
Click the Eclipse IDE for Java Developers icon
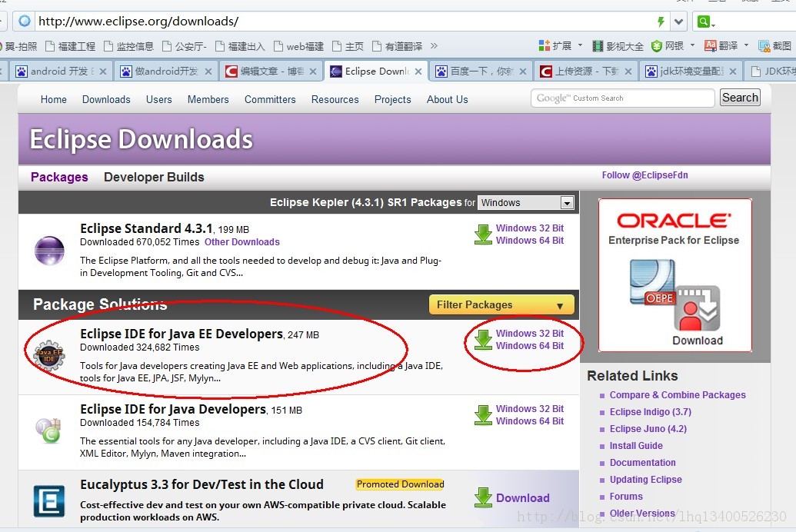click(48, 431)
